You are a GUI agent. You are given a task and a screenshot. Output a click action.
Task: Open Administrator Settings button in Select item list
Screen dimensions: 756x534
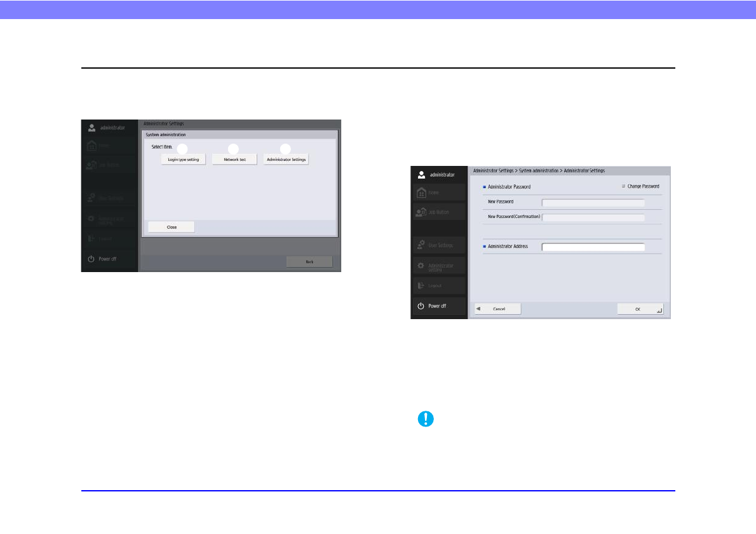(x=286, y=160)
